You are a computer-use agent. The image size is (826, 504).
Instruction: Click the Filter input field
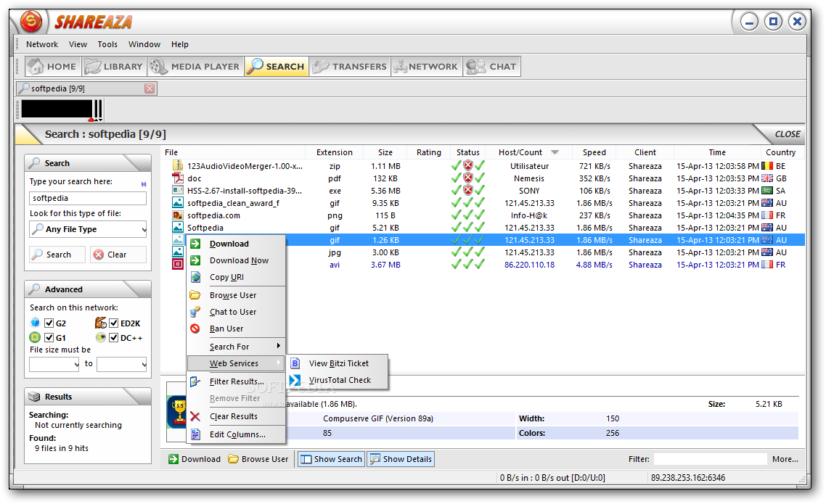[x=710, y=459]
